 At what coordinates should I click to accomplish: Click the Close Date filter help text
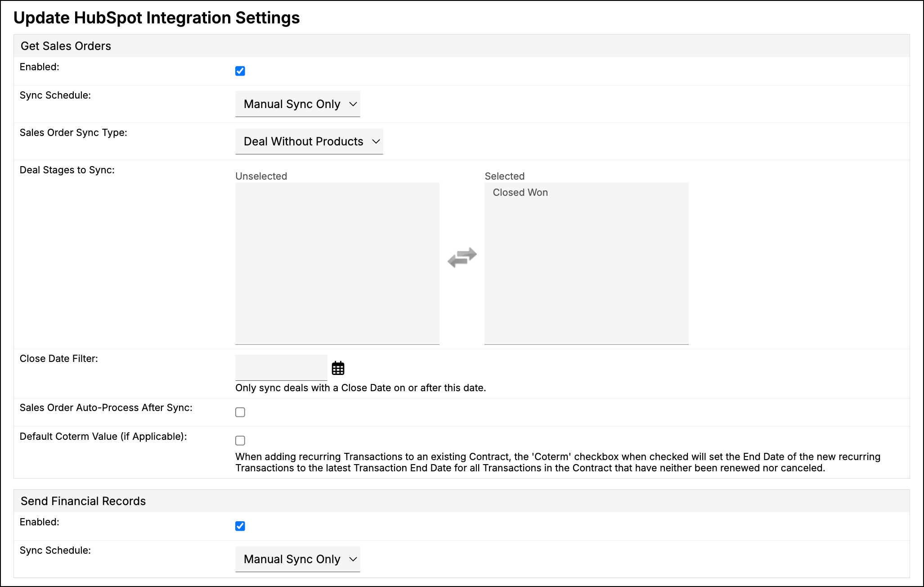coord(361,388)
